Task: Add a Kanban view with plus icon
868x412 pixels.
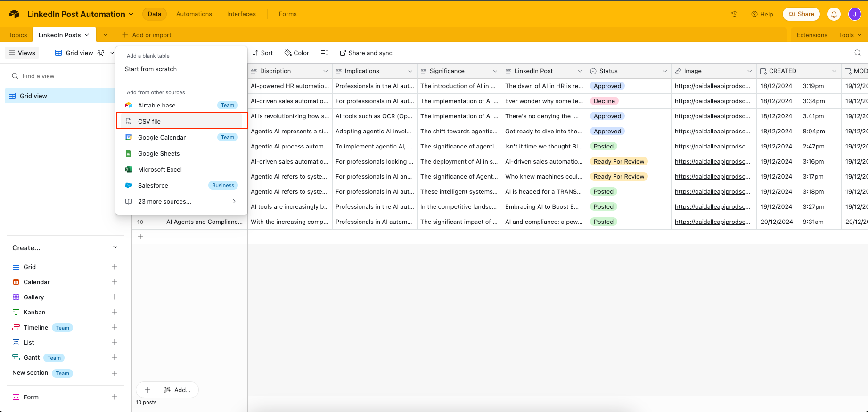Action: tap(114, 312)
